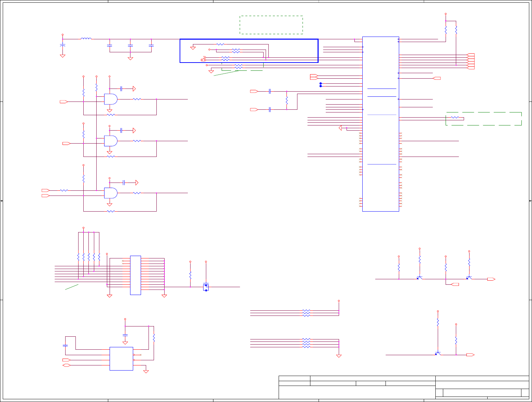Viewport: 532px width, 402px height.
Task: Click the ground symbol below the polarized capacitor
Action: [x=62, y=56]
